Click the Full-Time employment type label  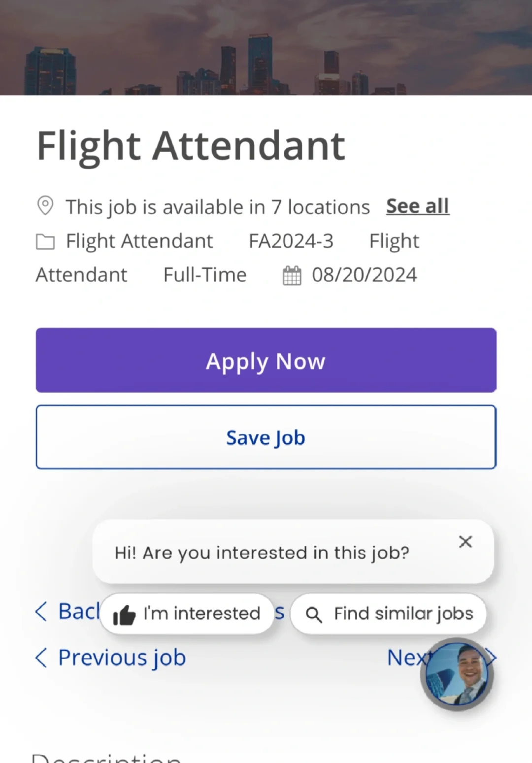(x=205, y=275)
